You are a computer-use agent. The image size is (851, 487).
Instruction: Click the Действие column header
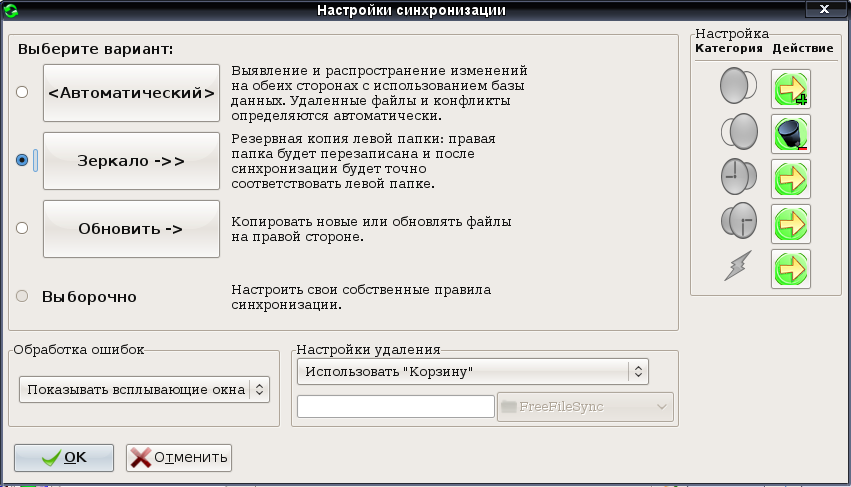803,48
